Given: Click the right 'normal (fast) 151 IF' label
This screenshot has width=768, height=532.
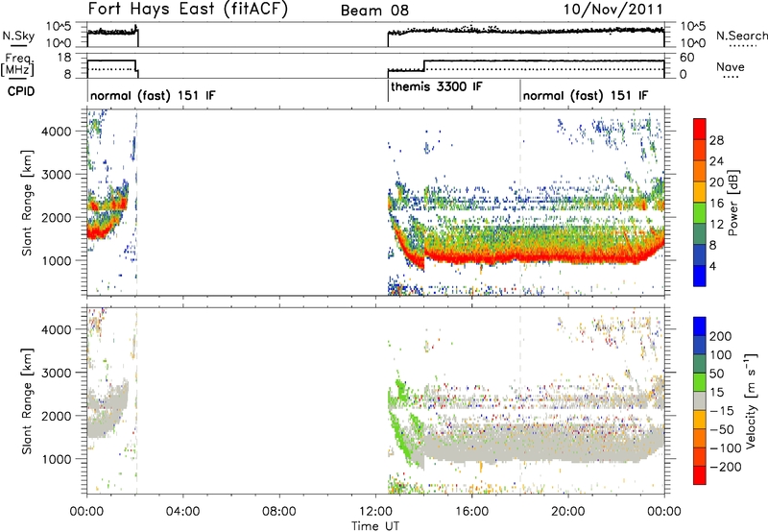Looking at the screenshot, I should pyautogui.click(x=586, y=95).
